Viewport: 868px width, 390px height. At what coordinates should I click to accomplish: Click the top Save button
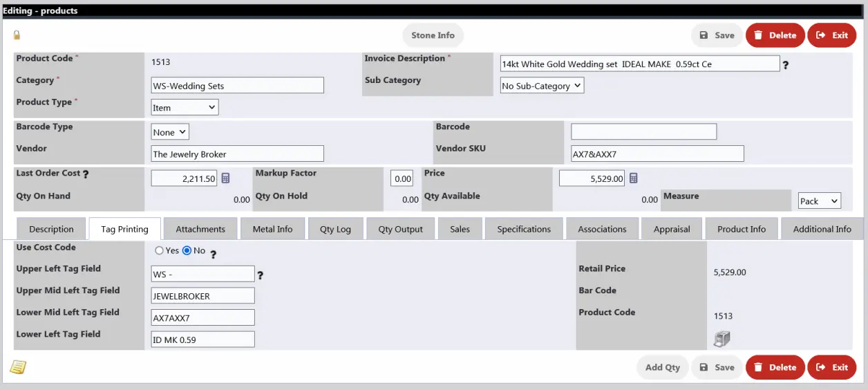pos(717,35)
